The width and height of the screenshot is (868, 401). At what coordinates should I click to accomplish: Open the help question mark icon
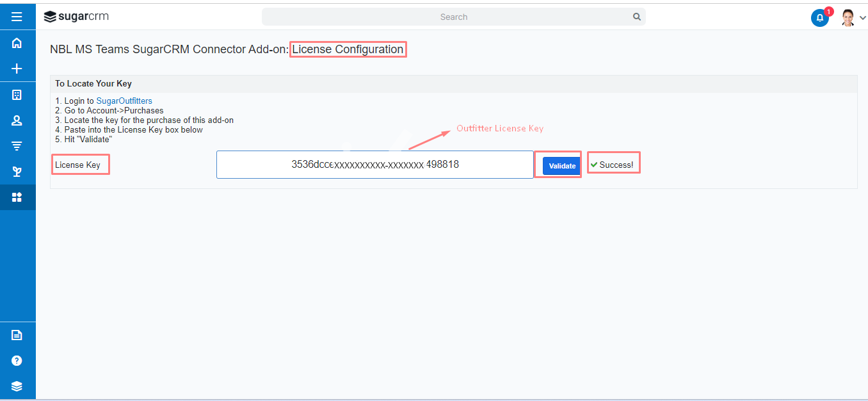(17, 361)
